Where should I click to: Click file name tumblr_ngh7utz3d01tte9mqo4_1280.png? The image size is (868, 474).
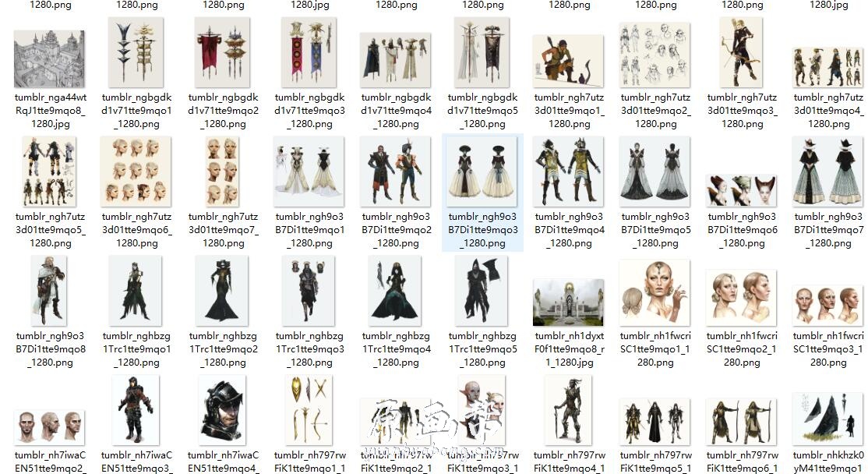coord(828,111)
